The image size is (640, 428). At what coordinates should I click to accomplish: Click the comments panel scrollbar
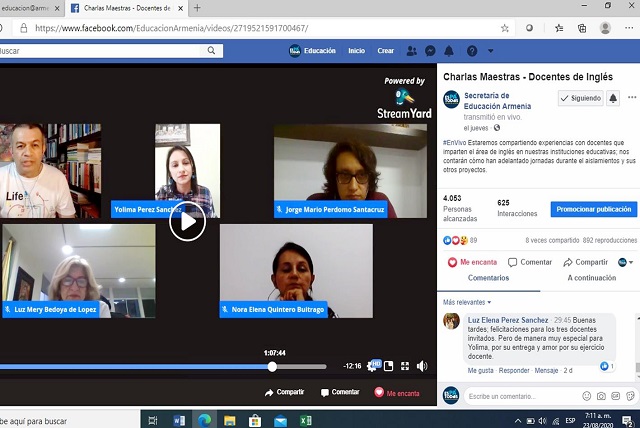[638, 366]
